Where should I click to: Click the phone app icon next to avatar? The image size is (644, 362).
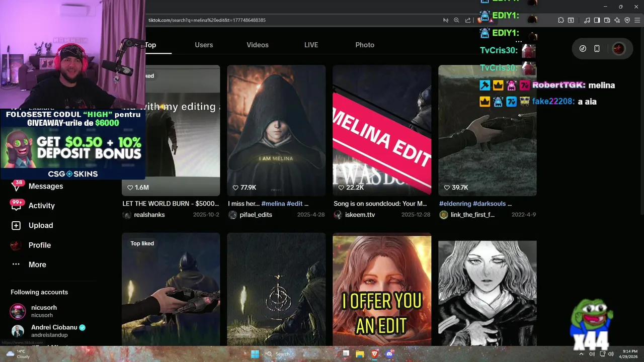pyautogui.click(x=597, y=49)
